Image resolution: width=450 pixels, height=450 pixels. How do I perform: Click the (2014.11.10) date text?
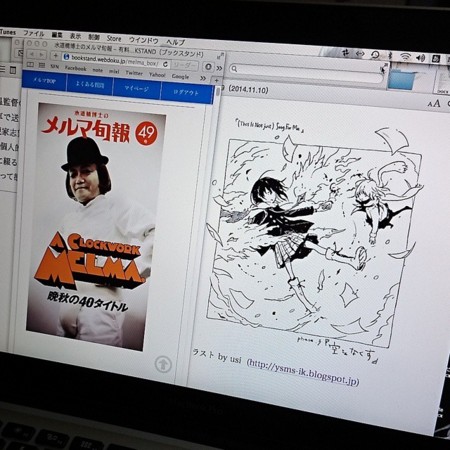(x=248, y=89)
